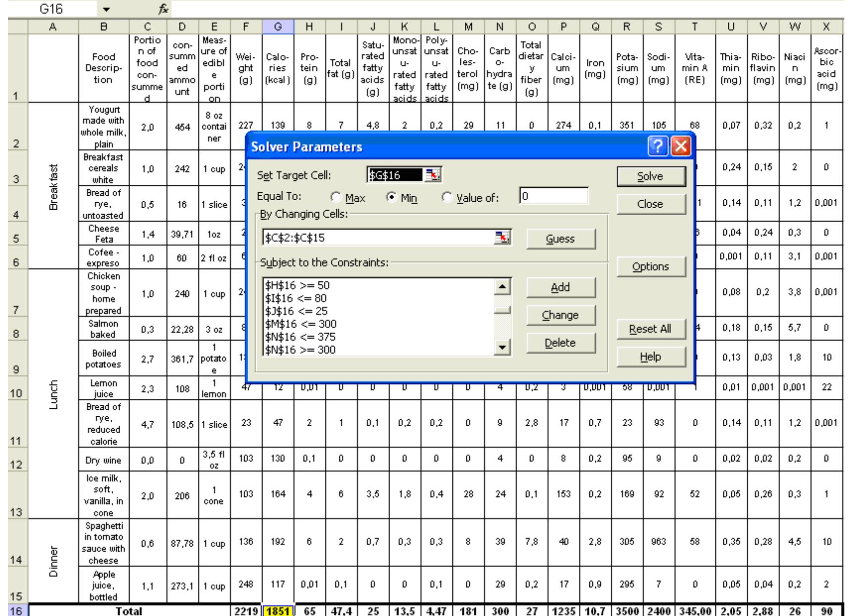Click Reset All button

click(x=651, y=329)
